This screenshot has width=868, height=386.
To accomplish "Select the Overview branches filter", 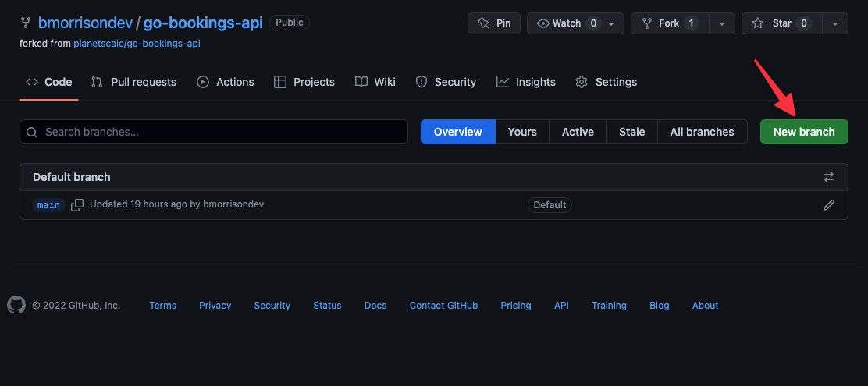I will [457, 132].
